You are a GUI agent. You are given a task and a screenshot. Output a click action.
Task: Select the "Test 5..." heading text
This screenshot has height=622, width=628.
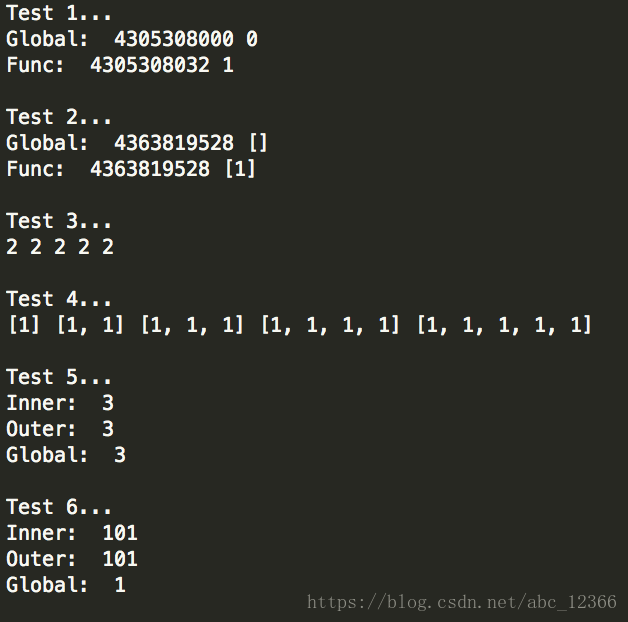(x=59, y=377)
